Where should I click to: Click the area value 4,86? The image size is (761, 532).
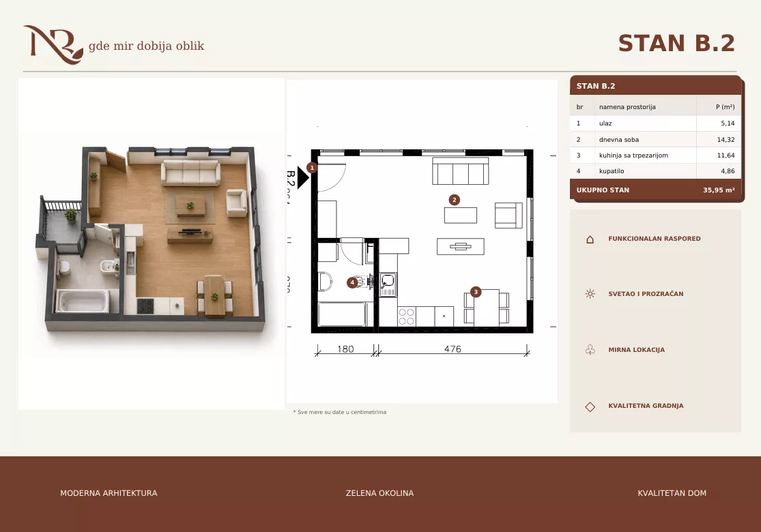coord(728,171)
